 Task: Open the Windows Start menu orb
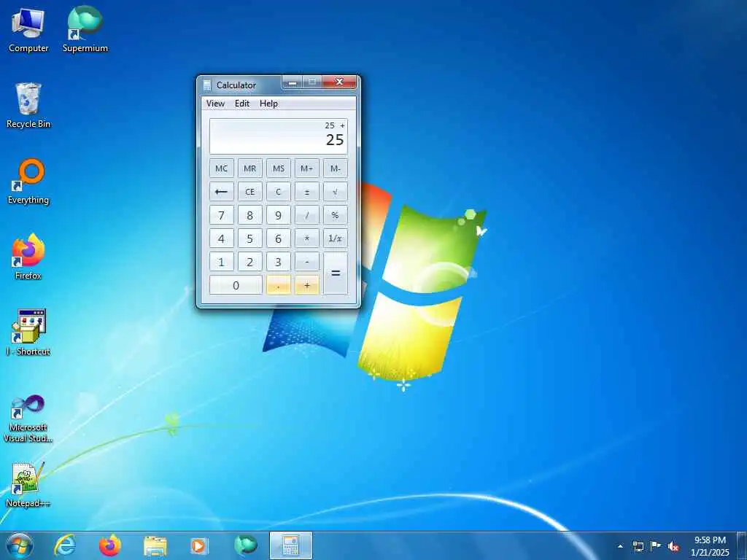(20, 545)
